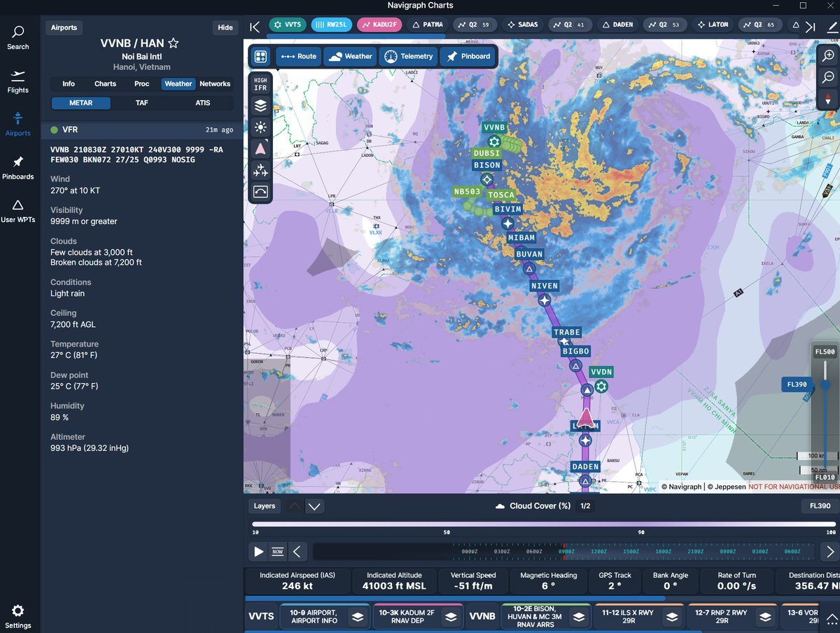Step the weather timeline forward
Screen dimensions: 840x633
pos(830,552)
